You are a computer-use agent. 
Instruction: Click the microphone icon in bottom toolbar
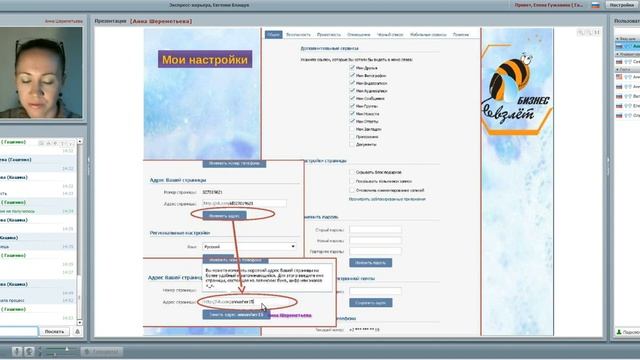tap(17, 351)
